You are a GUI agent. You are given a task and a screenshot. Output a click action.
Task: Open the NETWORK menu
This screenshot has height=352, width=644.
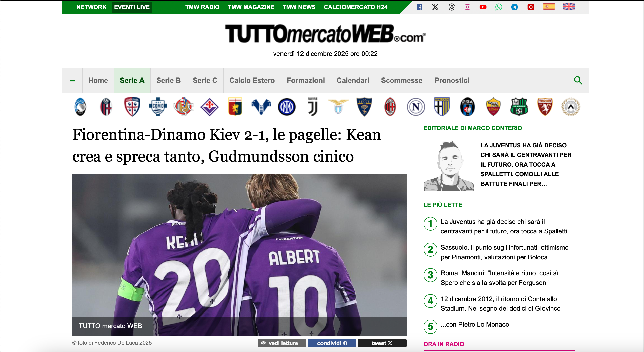(x=91, y=7)
